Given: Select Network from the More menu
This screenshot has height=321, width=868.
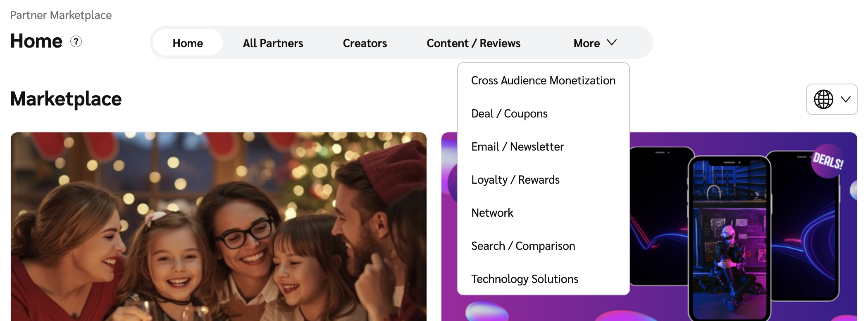Looking at the screenshot, I should tap(492, 213).
